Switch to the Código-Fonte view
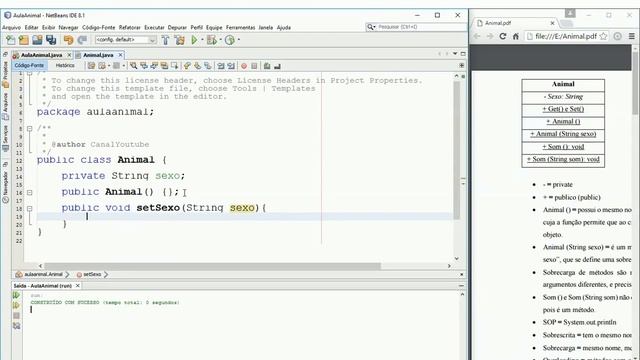The height and width of the screenshot is (360, 640). [x=29, y=65]
